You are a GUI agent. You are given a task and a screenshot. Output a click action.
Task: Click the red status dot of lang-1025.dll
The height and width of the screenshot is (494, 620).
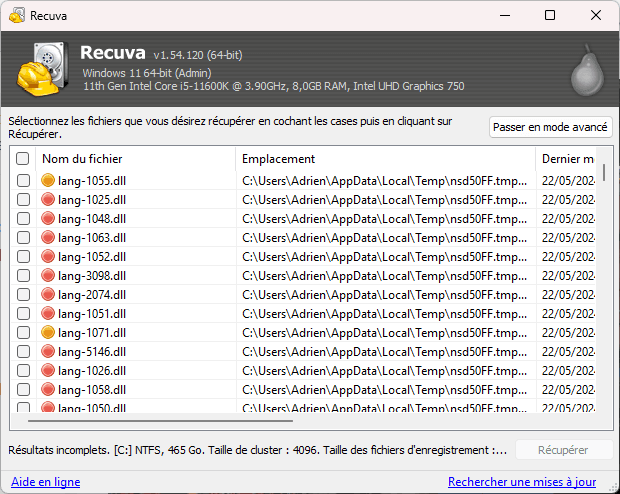tap(48, 199)
